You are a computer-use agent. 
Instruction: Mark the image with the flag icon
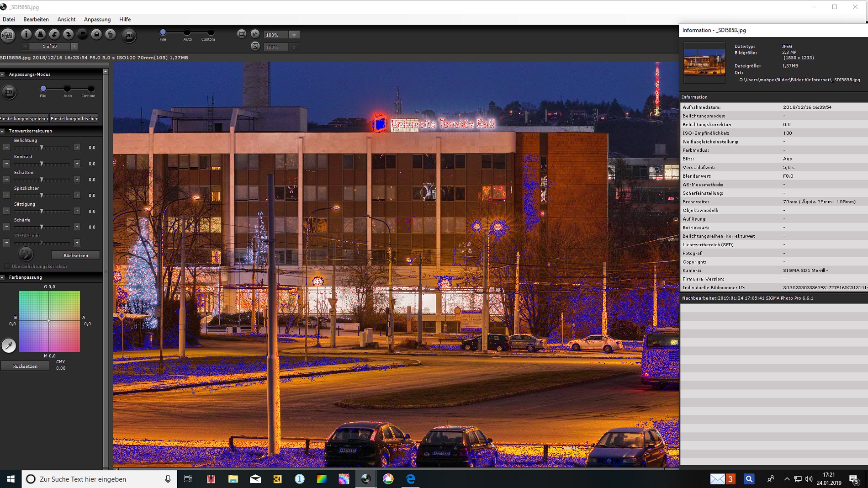[x=82, y=34]
